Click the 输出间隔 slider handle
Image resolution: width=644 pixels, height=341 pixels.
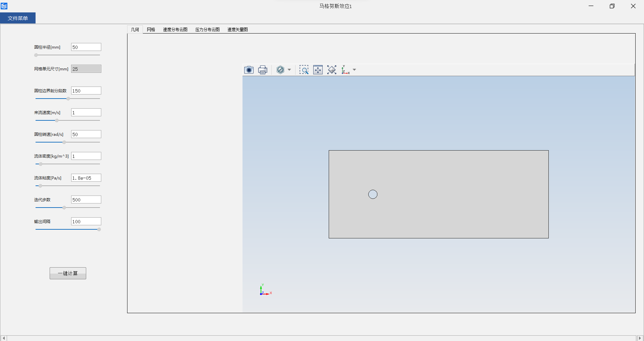(99, 229)
